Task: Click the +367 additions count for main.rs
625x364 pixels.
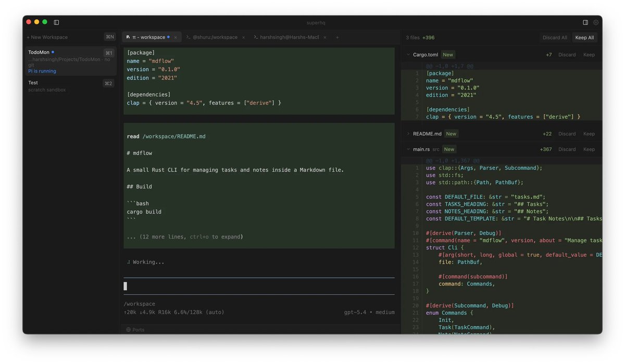Action: tap(546, 149)
